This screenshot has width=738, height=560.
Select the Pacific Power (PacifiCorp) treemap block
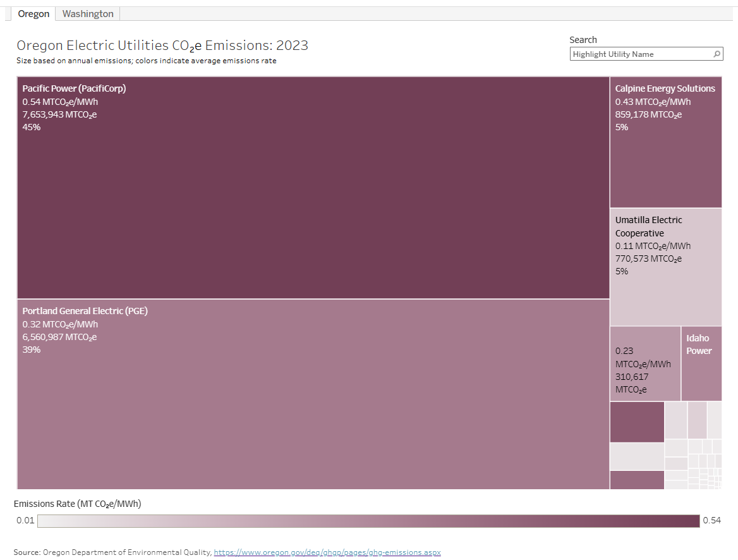[313, 188]
